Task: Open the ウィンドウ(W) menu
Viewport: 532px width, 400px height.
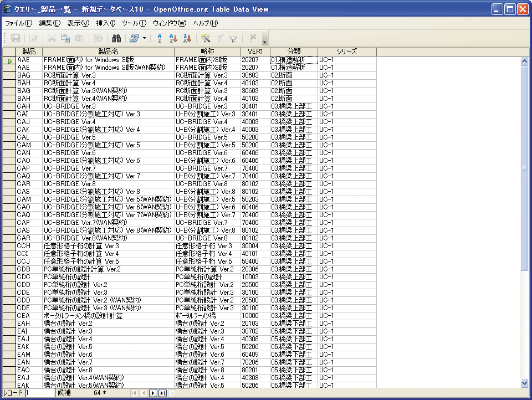Action: tap(170, 23)
